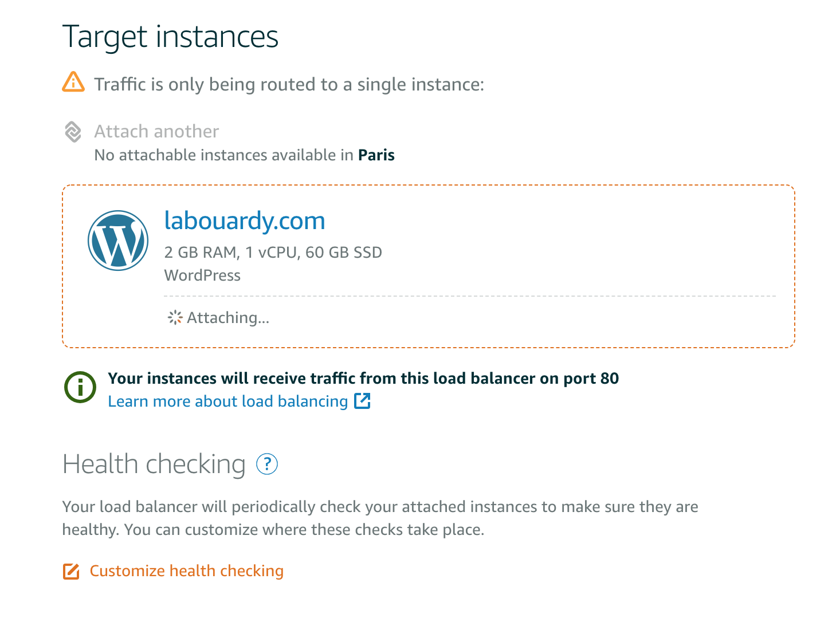Click the attach instance chain icon
This screenshot has height=622, width=840.
(73, 132)
